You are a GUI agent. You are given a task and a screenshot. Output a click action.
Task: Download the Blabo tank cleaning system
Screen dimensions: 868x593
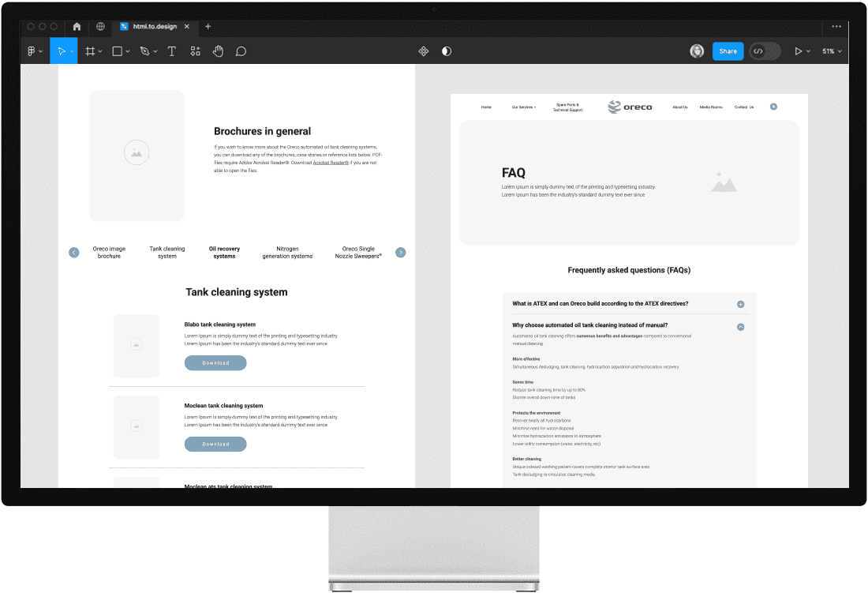pos(215,362)
